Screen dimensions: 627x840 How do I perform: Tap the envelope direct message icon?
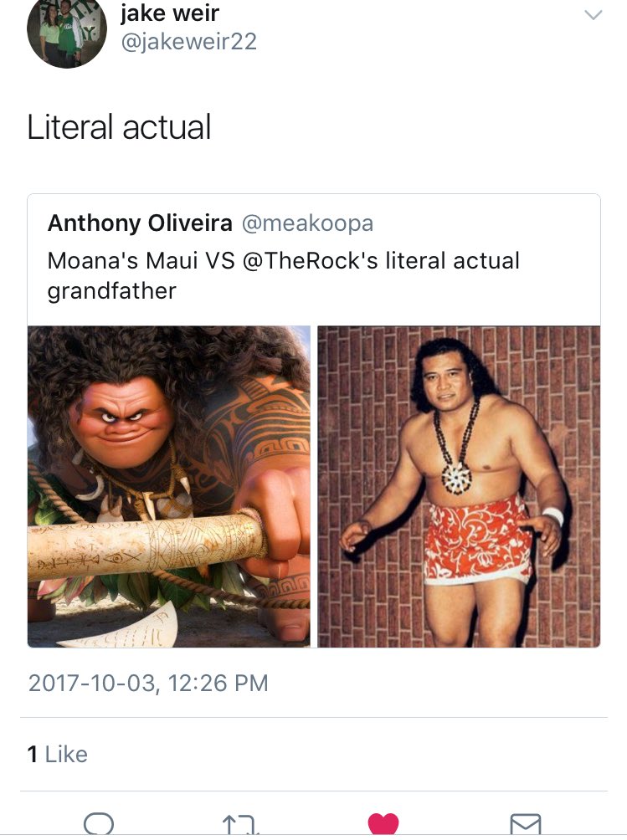click(526, 824)
